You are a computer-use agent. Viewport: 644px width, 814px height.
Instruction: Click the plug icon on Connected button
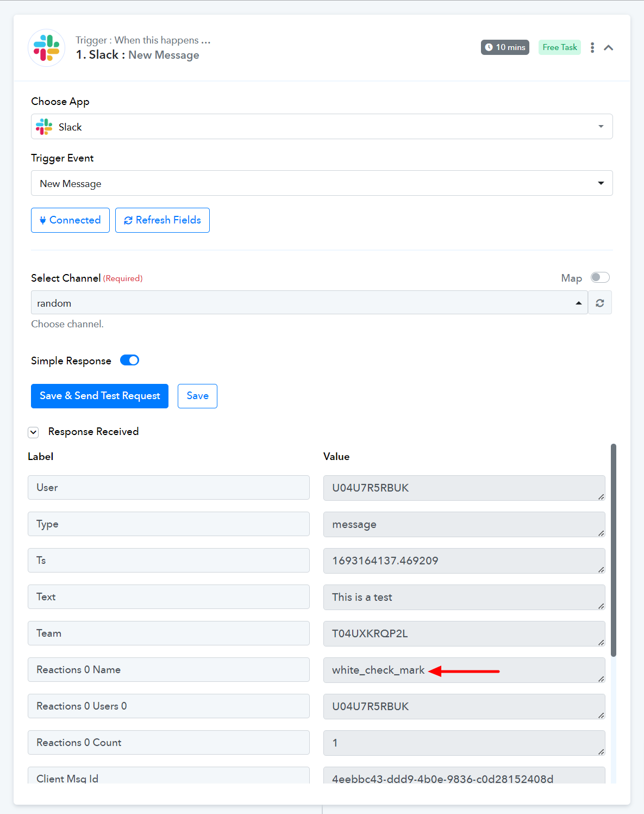click(43, 220)
